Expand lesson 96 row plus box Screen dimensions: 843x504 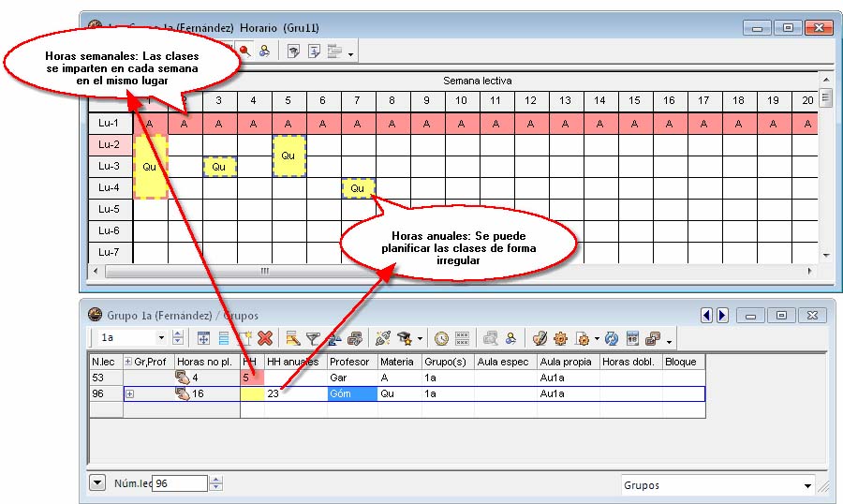click(129, 393)
